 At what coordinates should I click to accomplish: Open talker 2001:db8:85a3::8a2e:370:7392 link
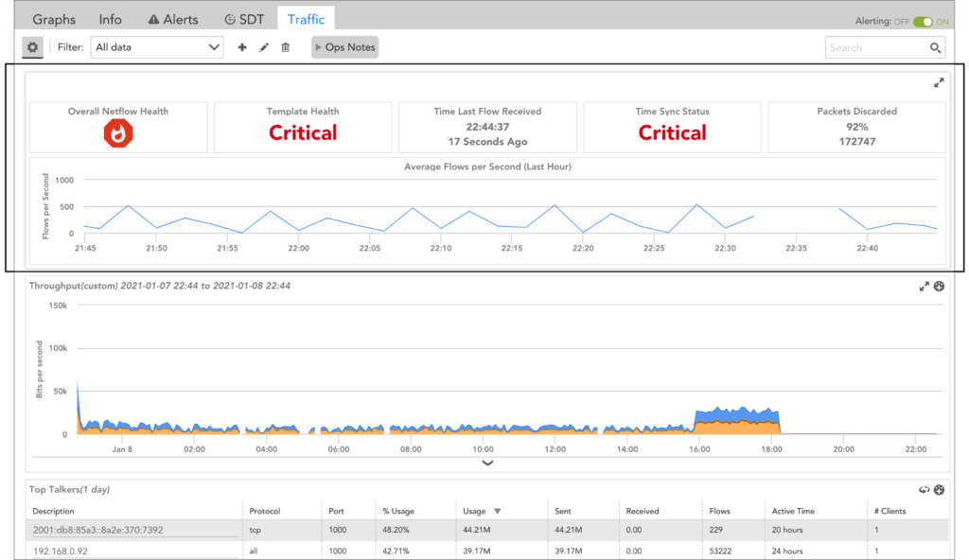coord(97,531)
